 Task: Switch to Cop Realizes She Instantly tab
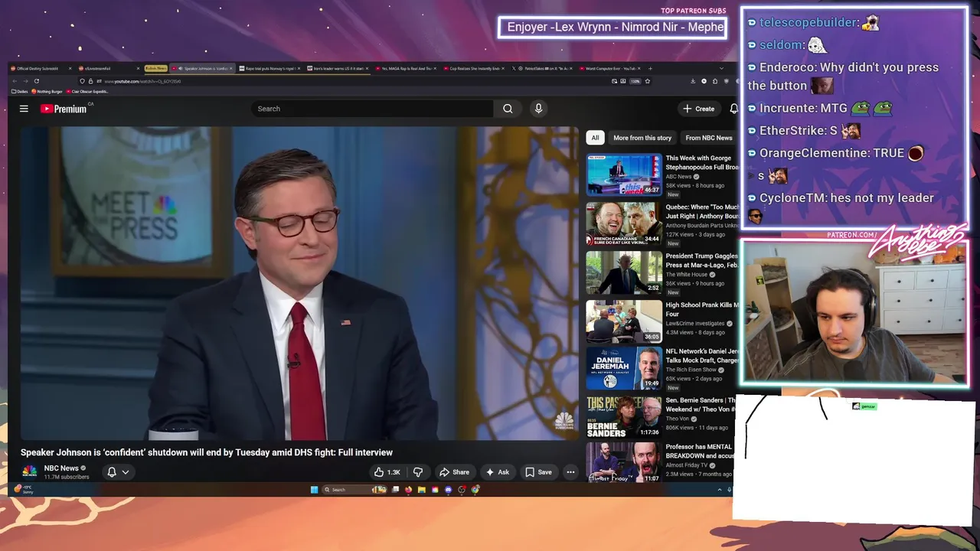[475, 68]
